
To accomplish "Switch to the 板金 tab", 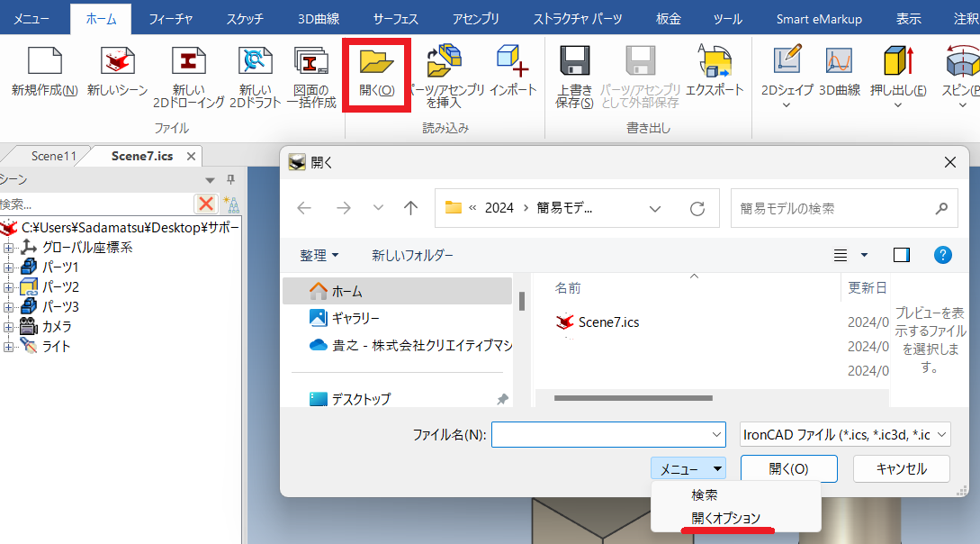I will (x=668, y=19).
